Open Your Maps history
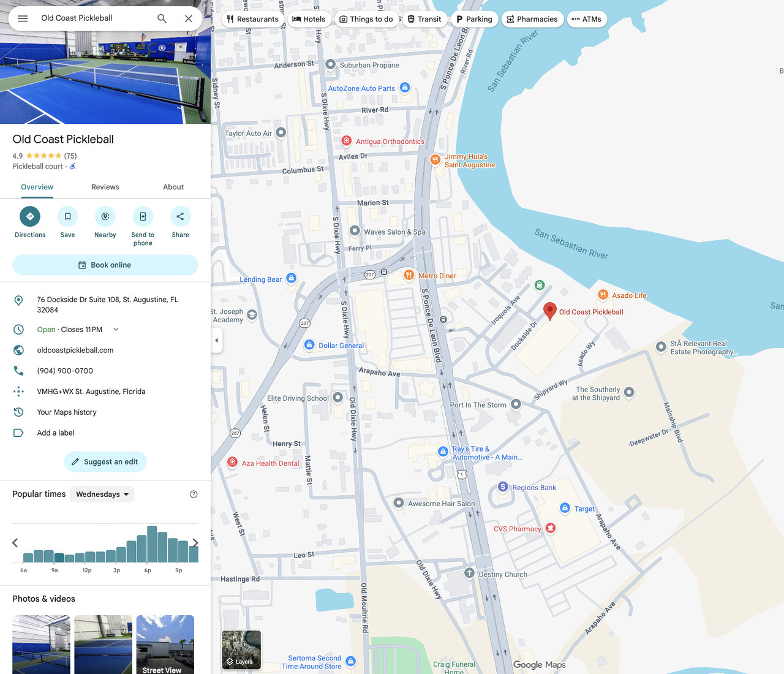Viewport: 784px width, 674px height. tap(67, 412)
